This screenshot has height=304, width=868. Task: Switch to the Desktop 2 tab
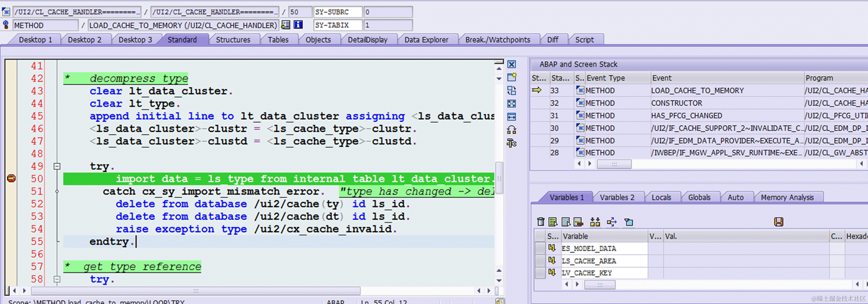(x=84, y=40)
